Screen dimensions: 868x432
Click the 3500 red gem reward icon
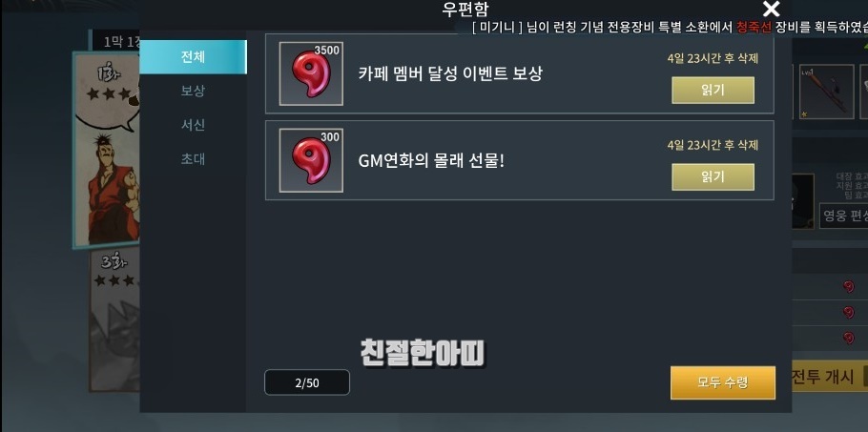[311, 73]
